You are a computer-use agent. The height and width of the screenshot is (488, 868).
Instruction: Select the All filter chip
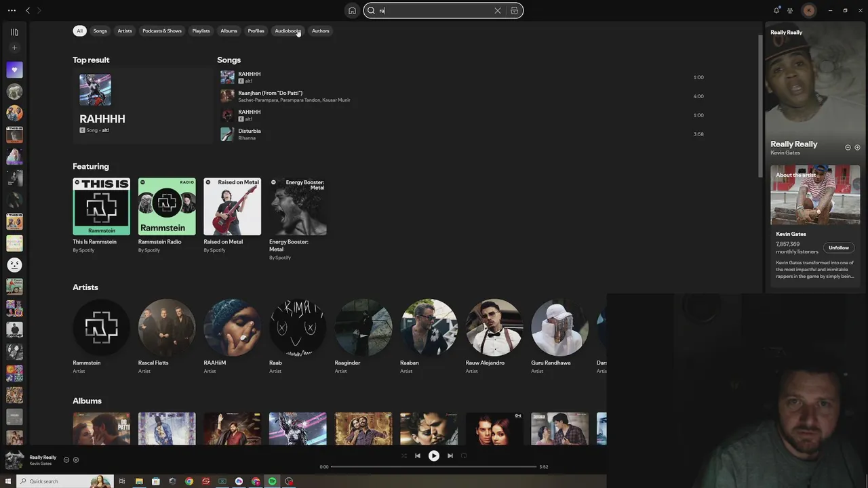click(x=79, y=30)
